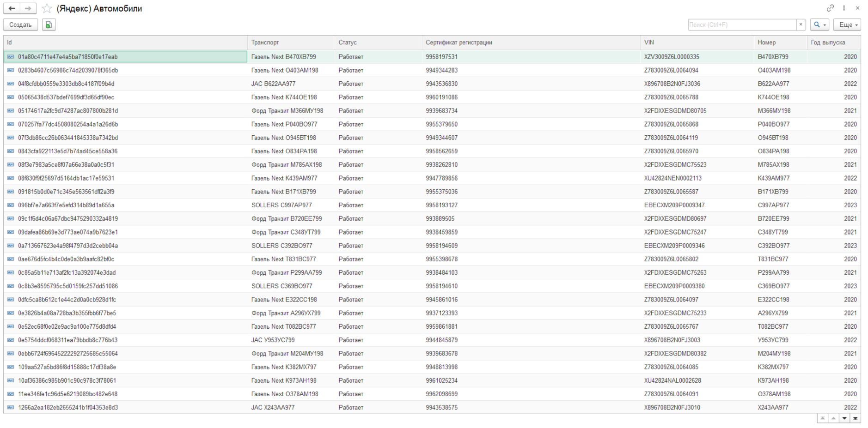Screen dimensions: 868x428
Task: Move list down one page arrow
Action: [x=844, y=418]
